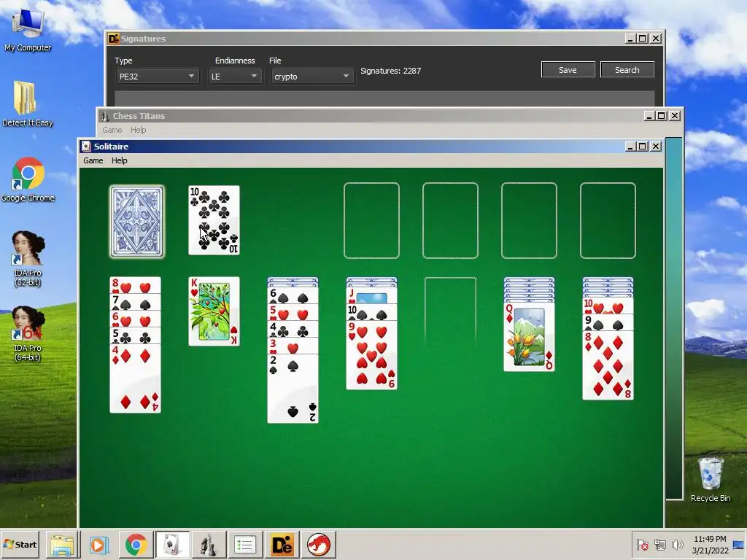Click the Solitaire title bar icon
The image size is (747, 560).
coord(86,146)
